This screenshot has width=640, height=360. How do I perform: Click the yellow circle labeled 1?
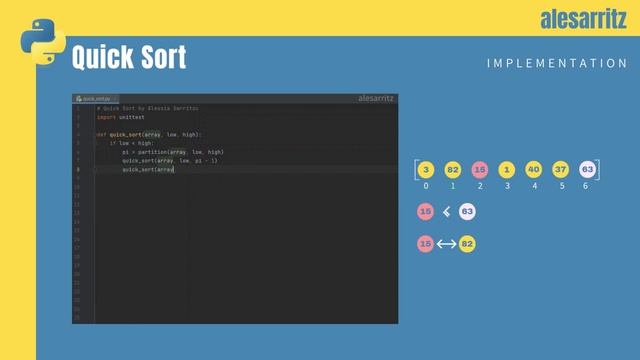[507, 169]
